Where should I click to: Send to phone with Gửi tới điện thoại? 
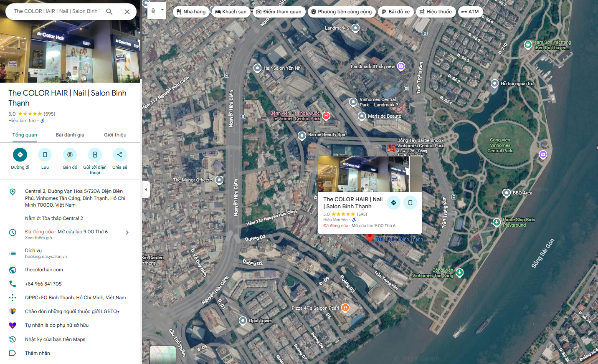pos(95,155)
